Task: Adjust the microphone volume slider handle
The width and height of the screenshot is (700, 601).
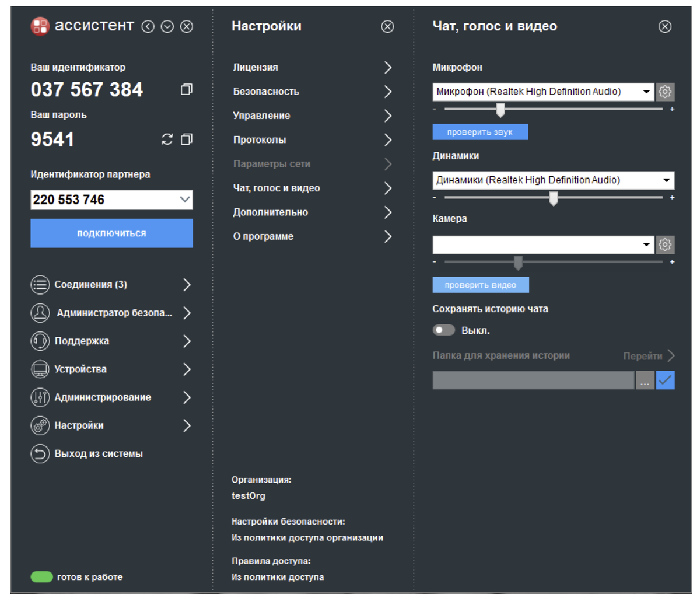Action: pos(500,110)
